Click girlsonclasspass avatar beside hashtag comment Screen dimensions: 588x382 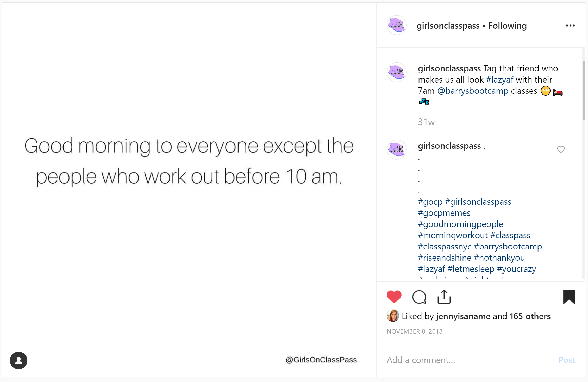click(397, 149)
